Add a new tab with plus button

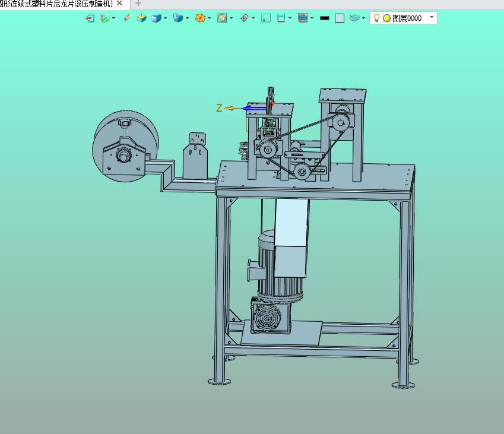[138, 4]
